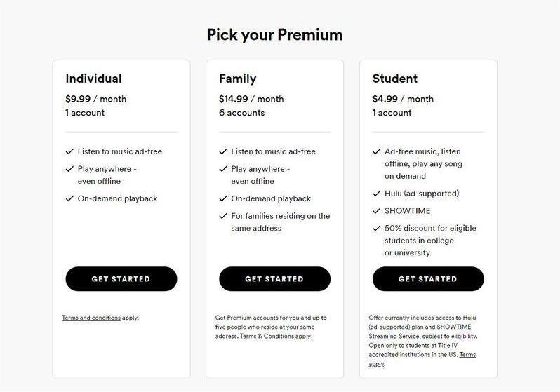Click the $4.99 / month Student price
The image size is (560, 392).
(x=403, y=99)
